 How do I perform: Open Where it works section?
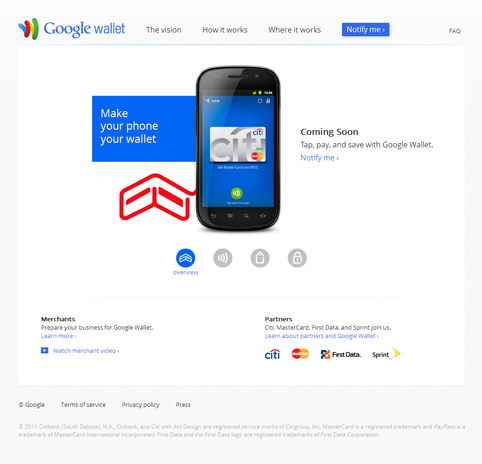tap(295, 30)
